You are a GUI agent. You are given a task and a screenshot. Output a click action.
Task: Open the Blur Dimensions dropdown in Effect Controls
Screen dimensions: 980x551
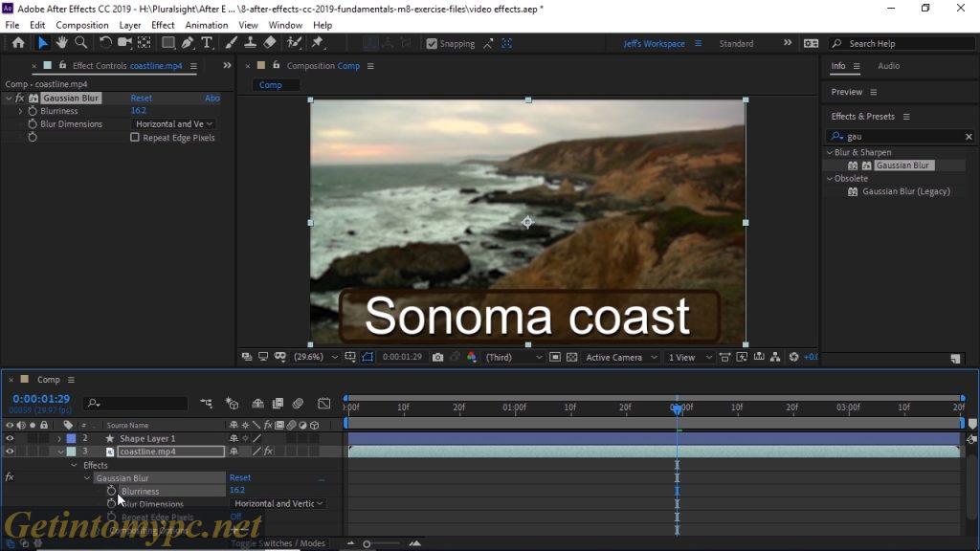[x=174, y=124]
